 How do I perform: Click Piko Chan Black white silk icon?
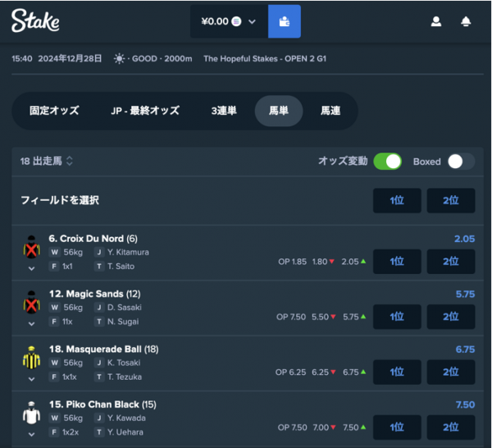point(31,414)
